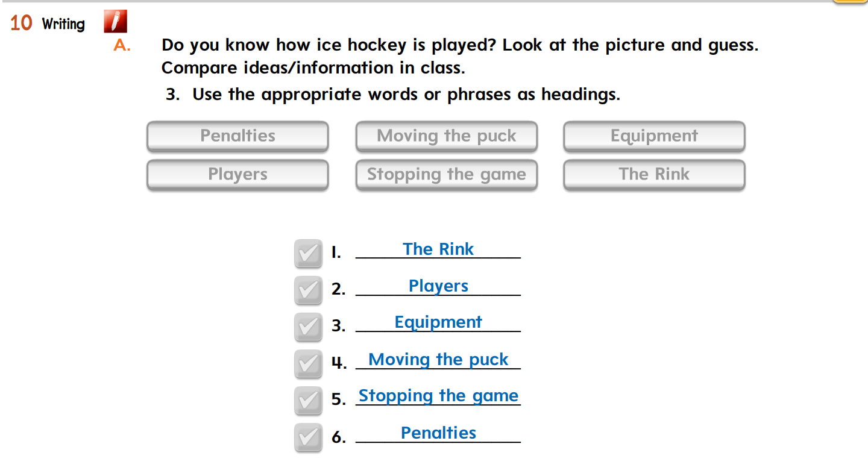Click the answer line reading Penalties
This screenshot has height=476, width=868.
[x=438, y=433]
